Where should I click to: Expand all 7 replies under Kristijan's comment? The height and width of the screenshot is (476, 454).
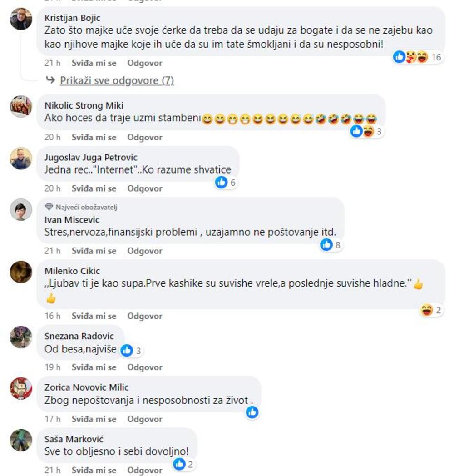pos(117,80)
